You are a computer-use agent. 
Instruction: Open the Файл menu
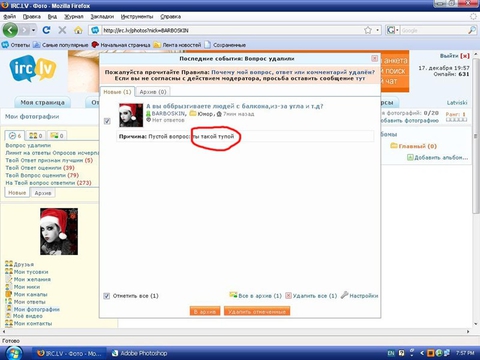10,16
